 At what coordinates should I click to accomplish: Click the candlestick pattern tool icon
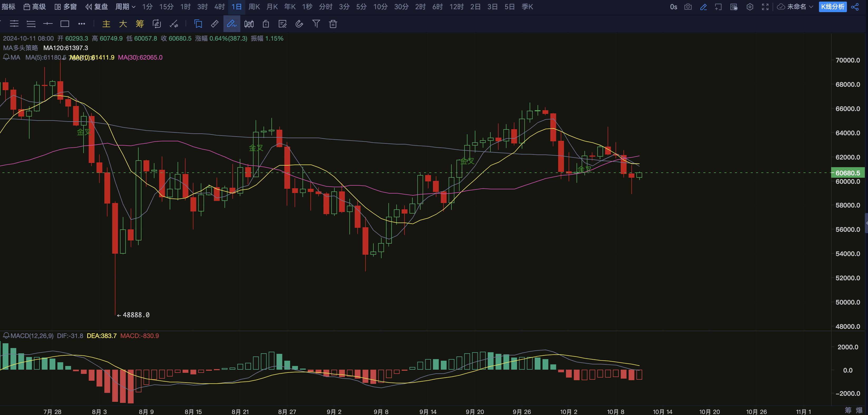click(x=249, y=24)
